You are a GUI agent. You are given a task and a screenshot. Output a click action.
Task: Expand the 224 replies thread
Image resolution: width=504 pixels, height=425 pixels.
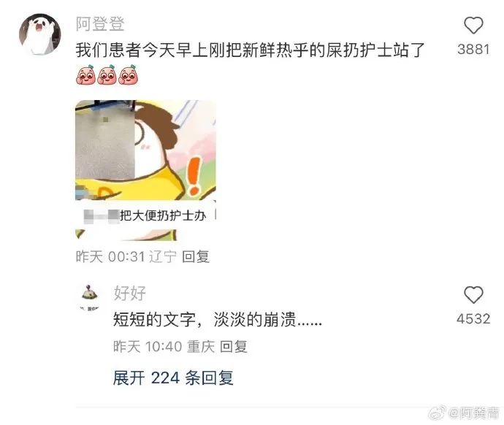click(173, 378)
